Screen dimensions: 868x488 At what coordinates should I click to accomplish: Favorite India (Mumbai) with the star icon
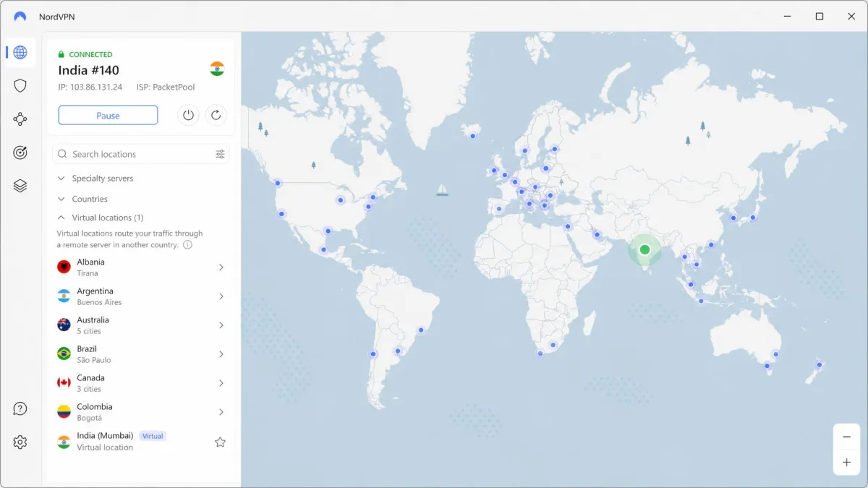click(x=220, y=442)
